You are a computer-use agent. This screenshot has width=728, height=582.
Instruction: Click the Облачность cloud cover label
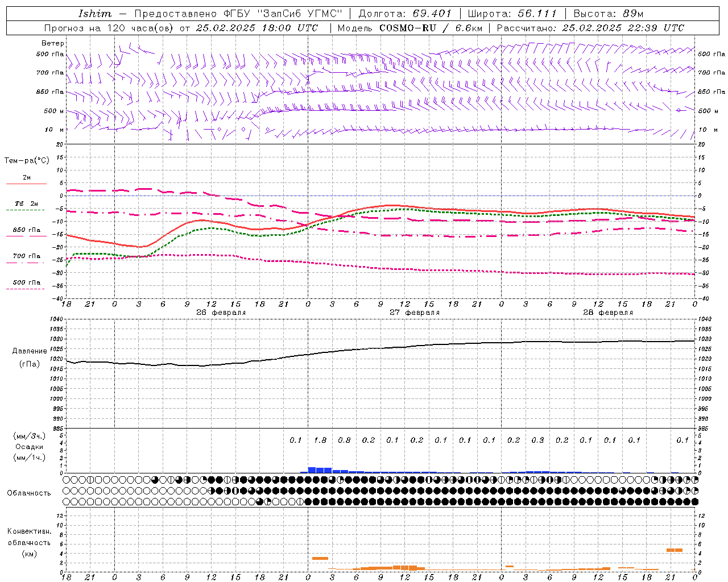[x=29, y=493]
